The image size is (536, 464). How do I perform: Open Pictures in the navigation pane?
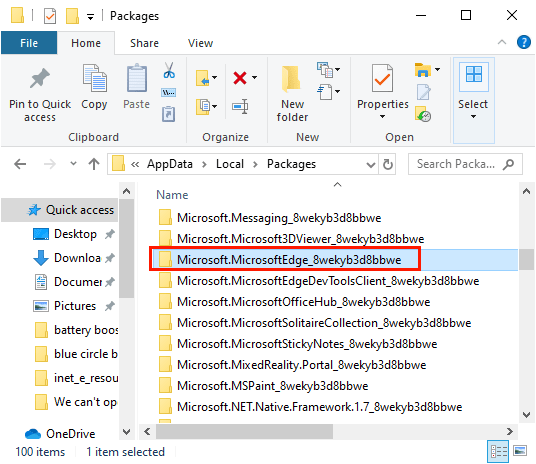(75, 306)
